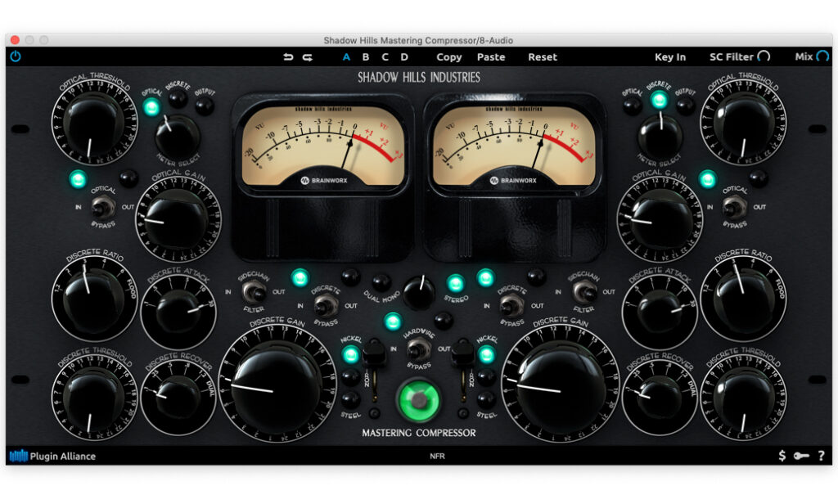Image resolution: width=838 pixels, height=504 pixels.
Task: Close the Shadow Hills plugin window
Action: pos(15,40)
